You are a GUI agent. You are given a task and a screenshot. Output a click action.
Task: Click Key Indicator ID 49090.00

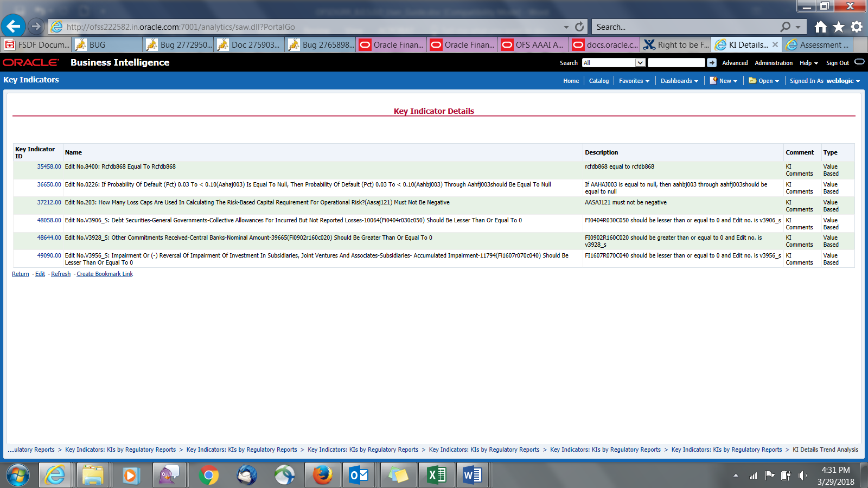pyautogui.click(x=49, y=255)
